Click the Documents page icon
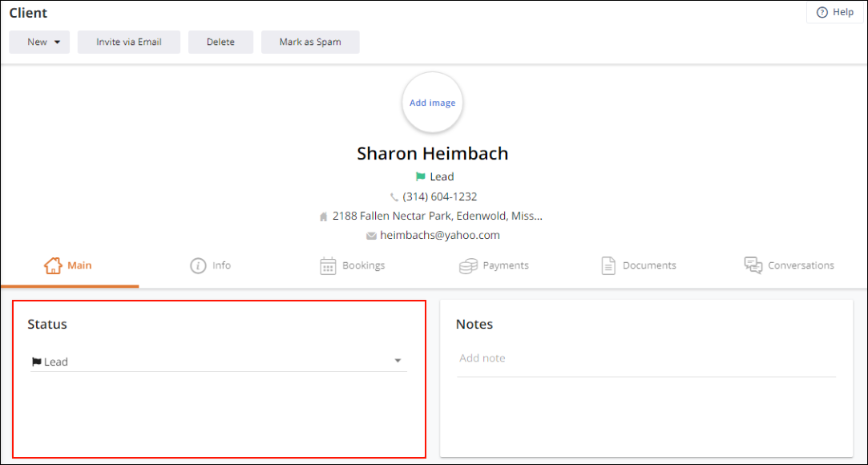 pyautogui.click(x=609, y=265)
